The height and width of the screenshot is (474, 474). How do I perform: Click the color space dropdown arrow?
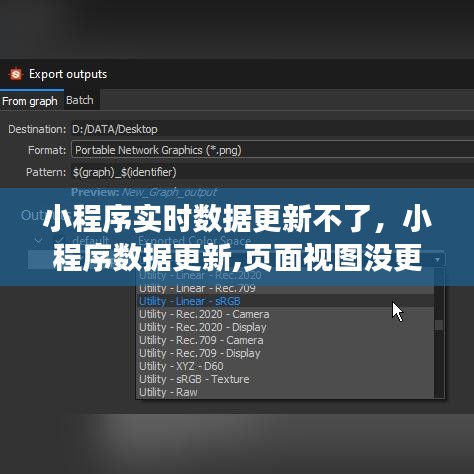tap(438, 259)
